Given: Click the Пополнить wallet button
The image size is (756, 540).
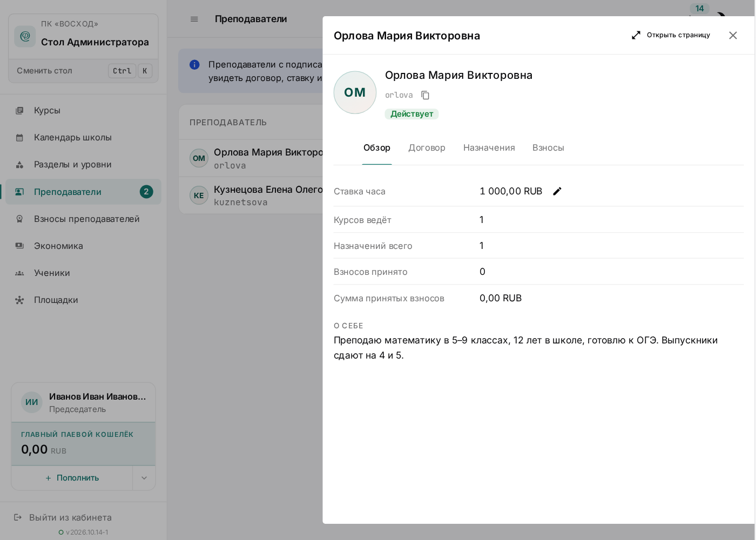Looking at the screenshot, I should [72, 478].
